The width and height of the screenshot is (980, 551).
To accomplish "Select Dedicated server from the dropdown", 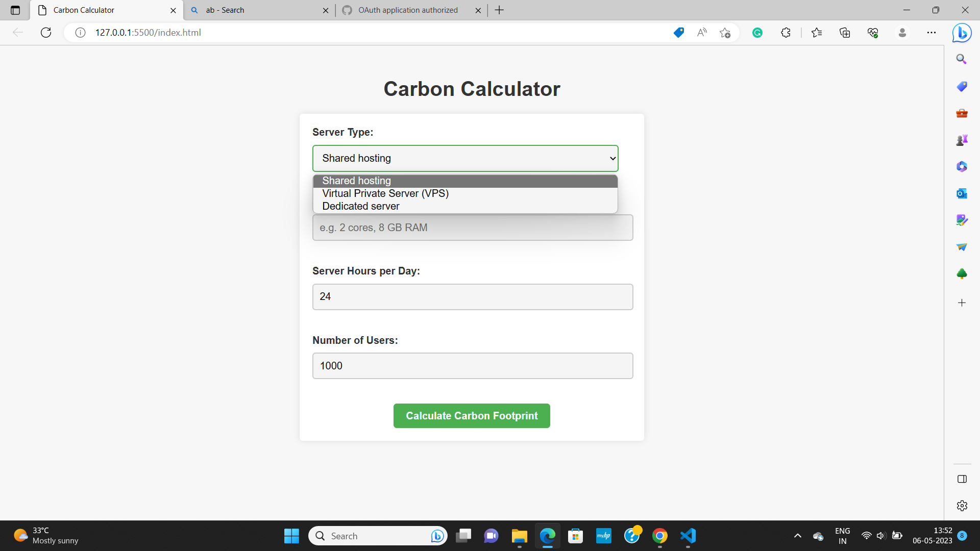I will click(360, 206).
